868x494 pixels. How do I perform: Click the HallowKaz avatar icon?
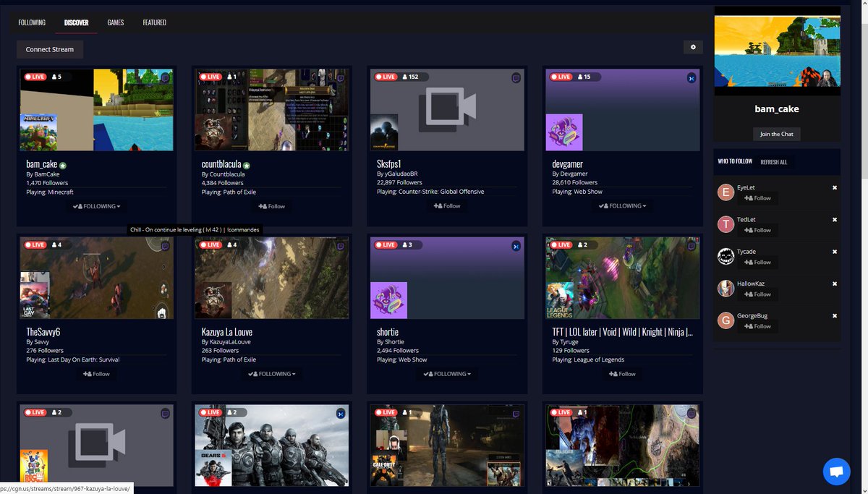(x=726, y=288)
